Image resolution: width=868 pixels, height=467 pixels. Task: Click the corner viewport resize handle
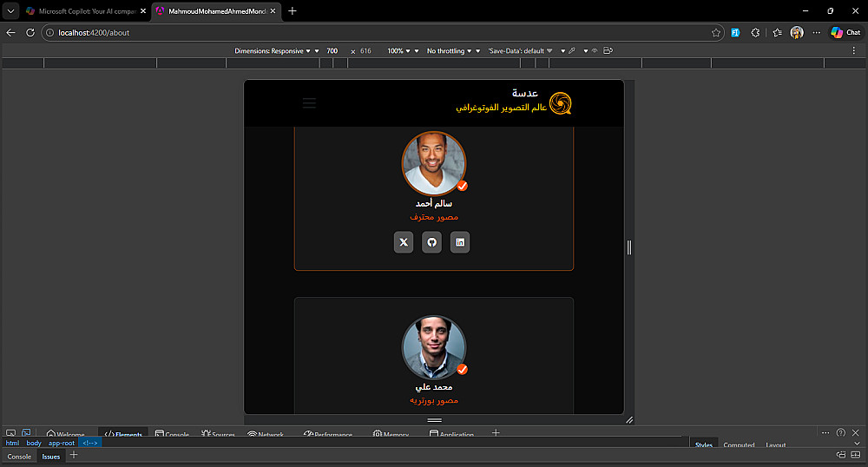click(629, 420)
